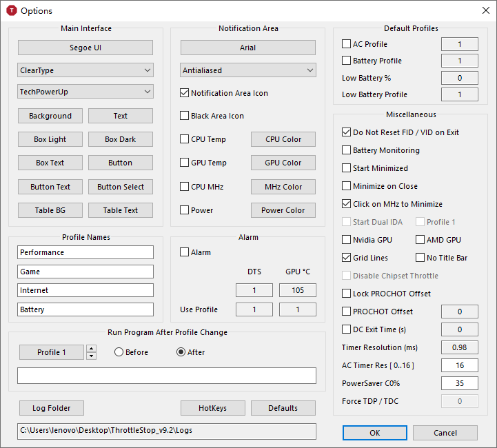Choose the Background color setting
Screen dimensions: 497x448
pos(50,116)
